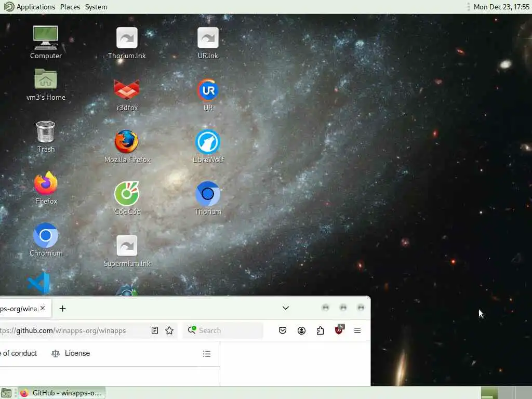532x399 pixels.
Task: Click the github.com address bar URL
Action: 63,330
